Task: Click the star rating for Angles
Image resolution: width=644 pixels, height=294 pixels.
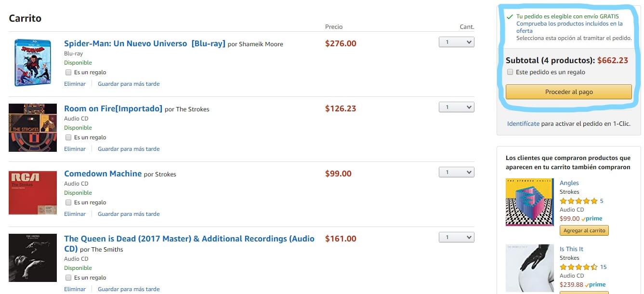Action: click(578, 201)
